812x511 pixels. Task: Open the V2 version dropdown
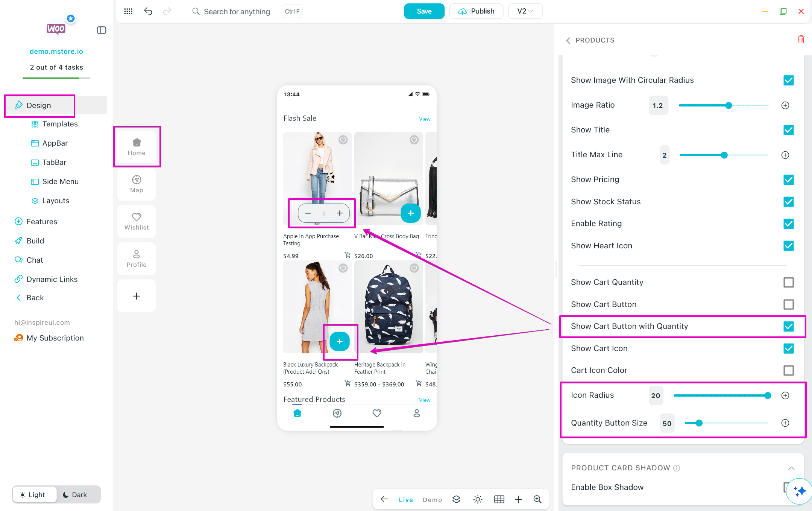coord(525,11)
